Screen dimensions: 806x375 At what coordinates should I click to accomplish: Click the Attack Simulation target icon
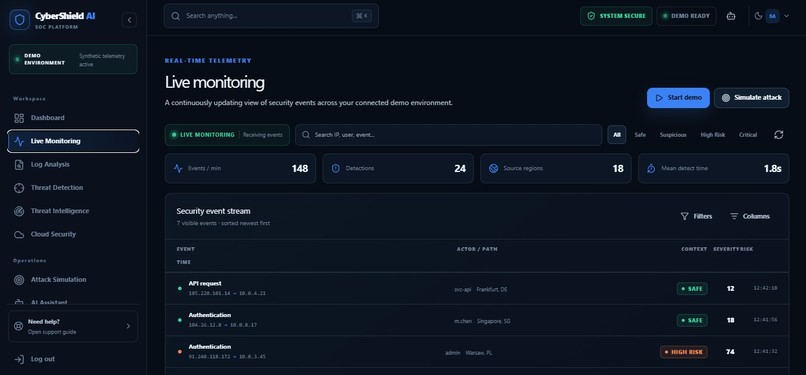click(19, 280)
